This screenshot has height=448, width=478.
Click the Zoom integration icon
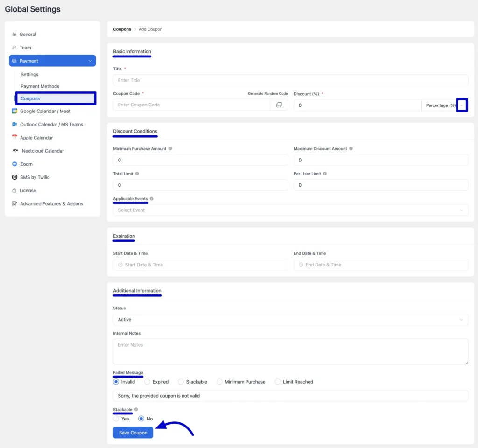click(x=15, y=164)
